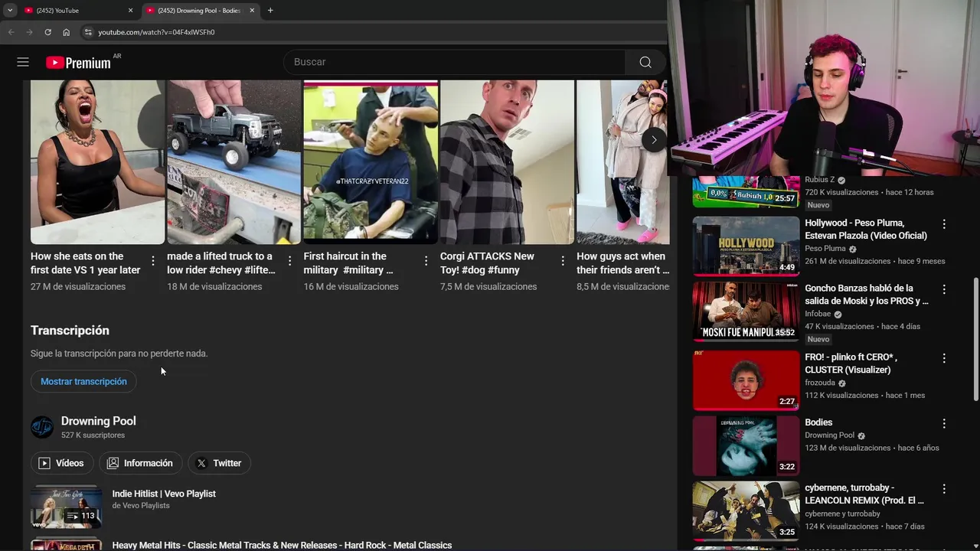
Task: Open the lifted truck low rider short
Action: [234, 162]
